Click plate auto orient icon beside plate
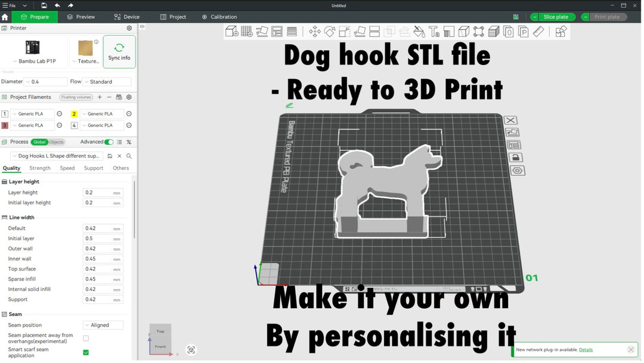 click(x=512, y=132)
